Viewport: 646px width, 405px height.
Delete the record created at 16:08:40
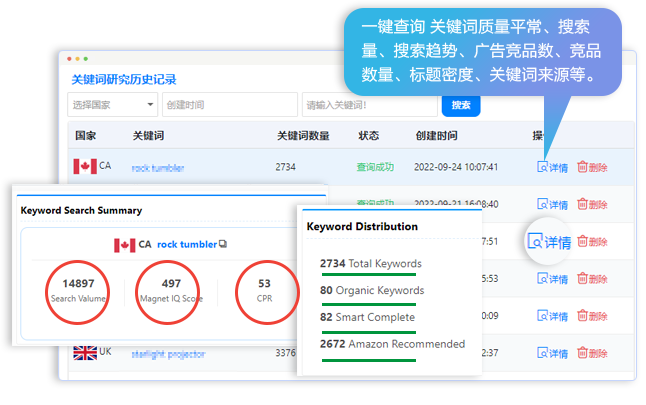[592, 204]
